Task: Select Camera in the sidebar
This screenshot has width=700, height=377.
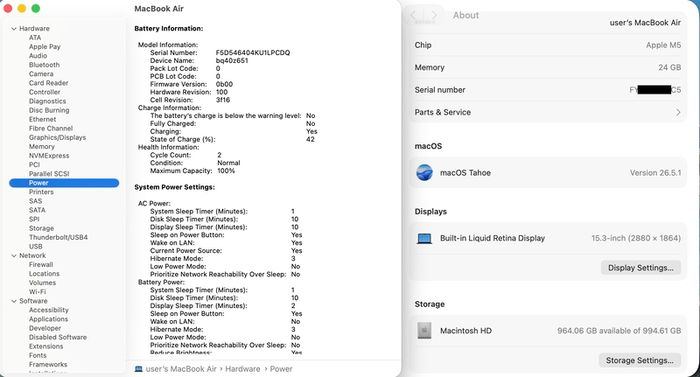Action: point(41,74)
